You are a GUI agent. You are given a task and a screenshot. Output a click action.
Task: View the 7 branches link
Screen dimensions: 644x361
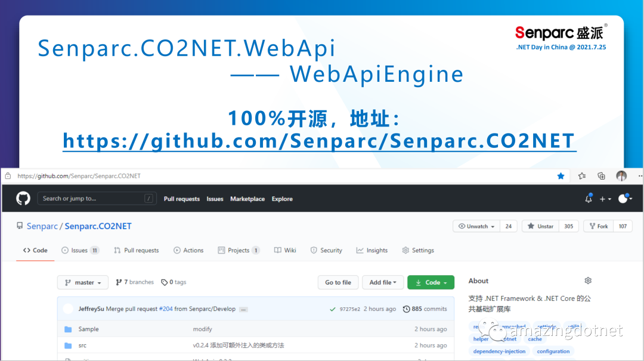(135, 282)
